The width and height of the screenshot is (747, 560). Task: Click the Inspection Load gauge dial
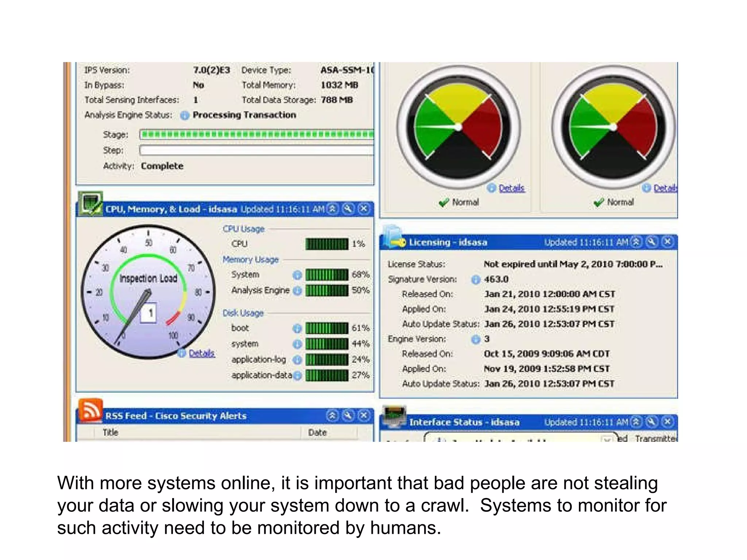tap(148, 292)
